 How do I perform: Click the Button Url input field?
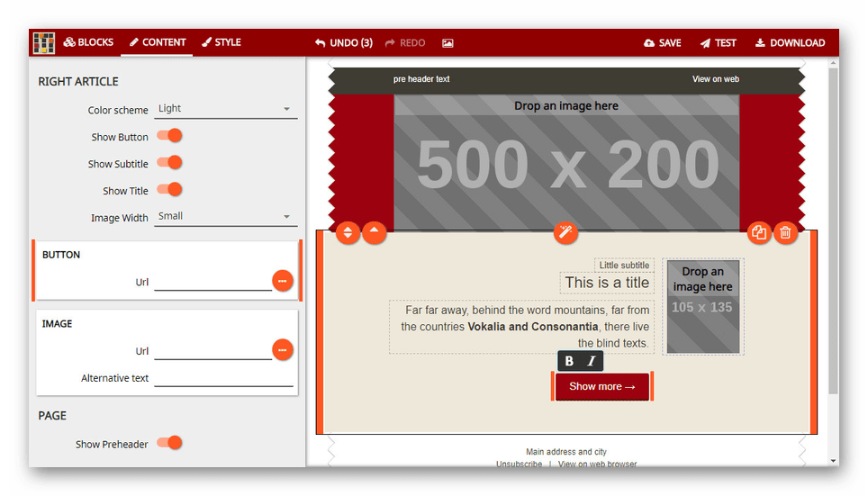click(x=212, y=282)
